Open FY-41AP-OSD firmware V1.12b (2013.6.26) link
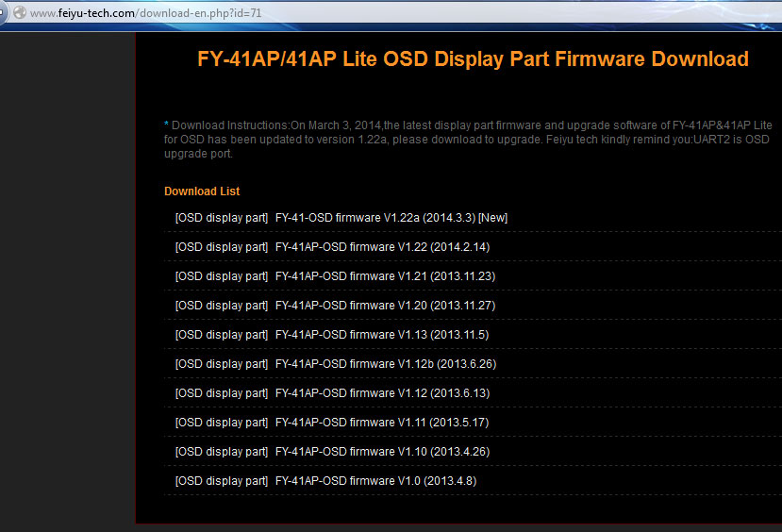Image resolution: width=782 pixels, height=532 pixels. click(x=386, y=364)
